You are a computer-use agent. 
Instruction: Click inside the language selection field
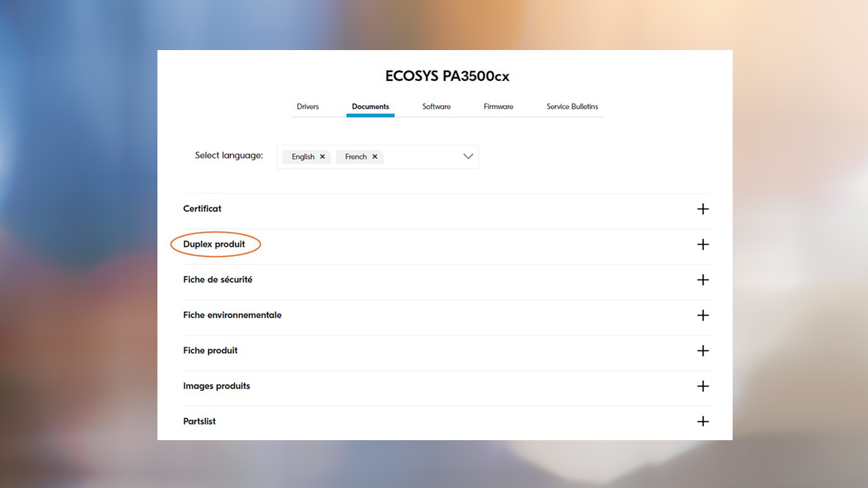[423, 157]
